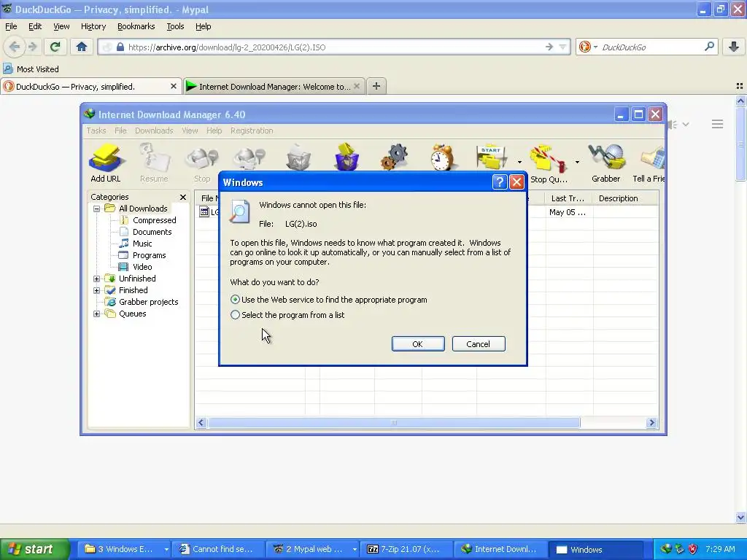Screen dimensions: 747x560
Task: Open the Start Queue dropdown arrow
Action: pos(519,163)
